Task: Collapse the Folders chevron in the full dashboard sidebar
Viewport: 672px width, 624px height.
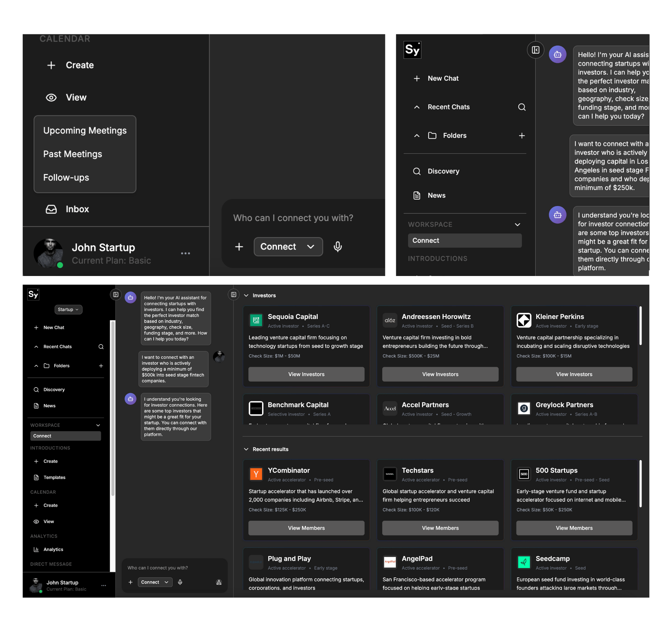Action: click(36, 366)
